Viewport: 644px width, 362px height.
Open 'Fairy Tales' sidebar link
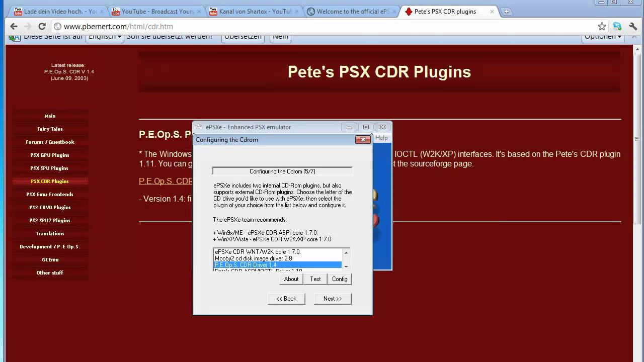[50, 129]
